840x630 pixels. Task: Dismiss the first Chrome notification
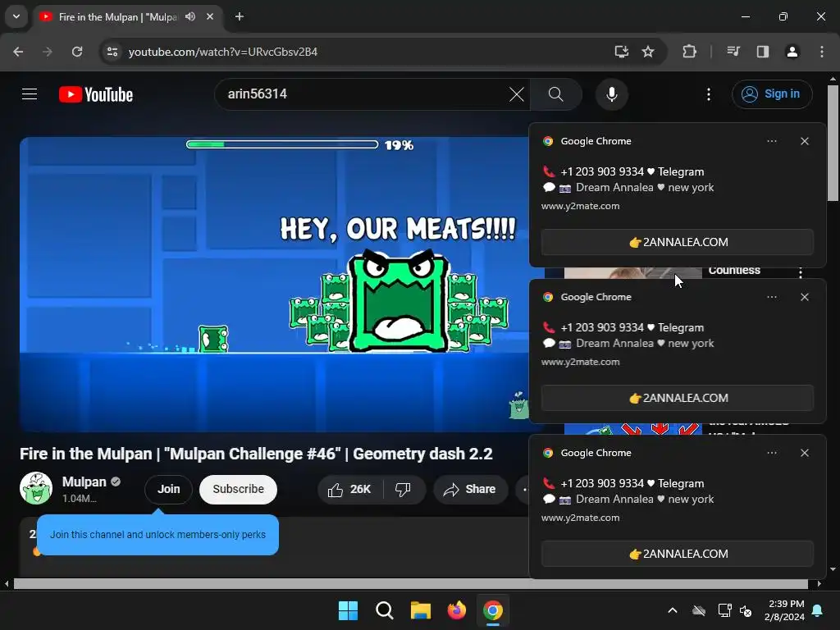coord(804,141)
